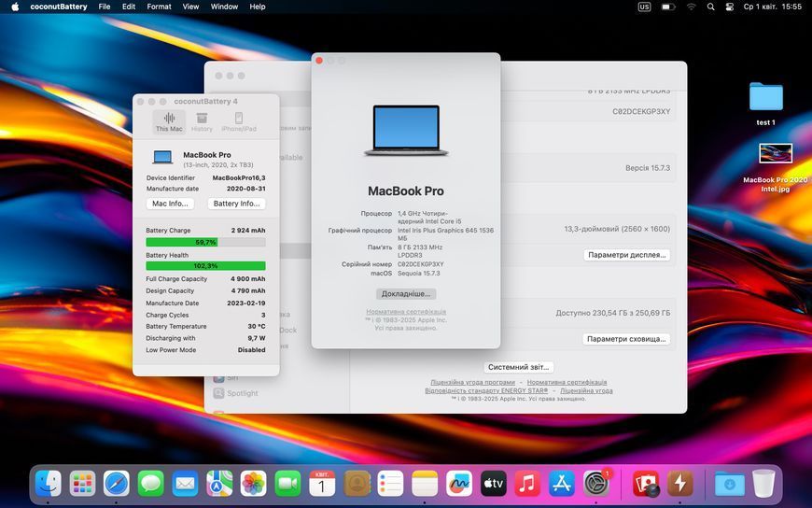Click Battery Info... button

tap(237, 204)
